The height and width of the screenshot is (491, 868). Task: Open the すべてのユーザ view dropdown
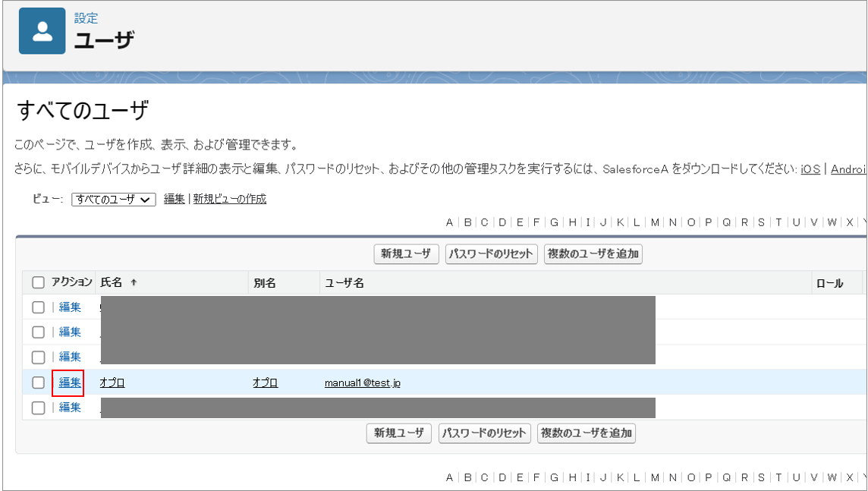click(113, 200)
